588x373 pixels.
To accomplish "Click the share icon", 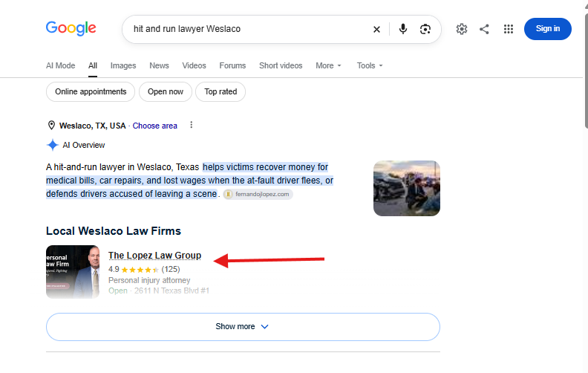I will [484, 29].
